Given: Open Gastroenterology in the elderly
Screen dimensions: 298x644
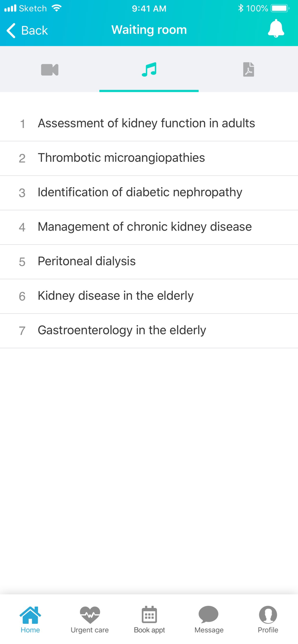Looking at the screenshot, I should tap(122, 330).
